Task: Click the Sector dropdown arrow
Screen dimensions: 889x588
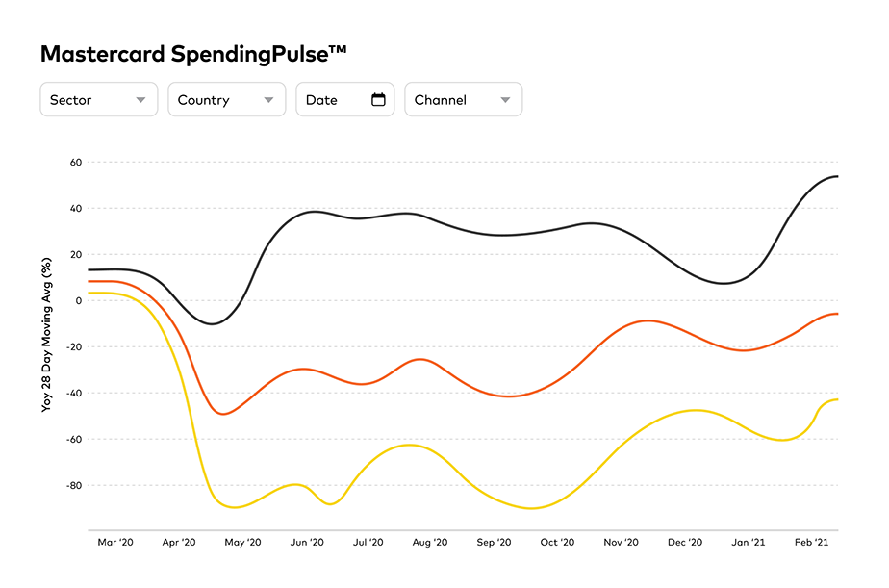Action: (141, 99)
